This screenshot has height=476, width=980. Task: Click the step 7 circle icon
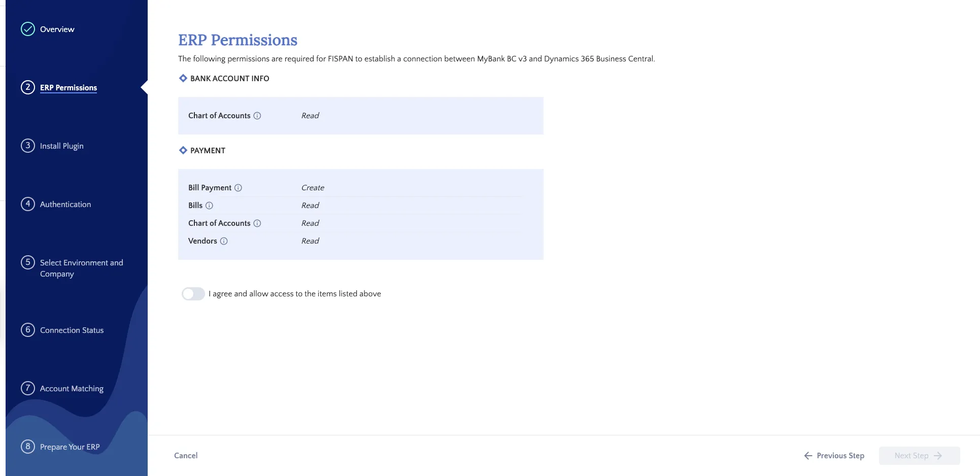pos(28,388)
